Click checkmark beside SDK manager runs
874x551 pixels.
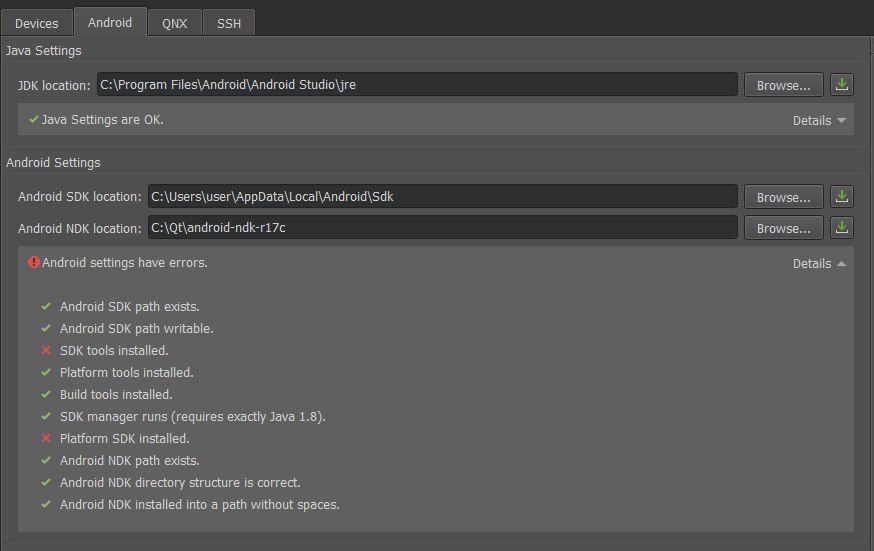[x=46, y=416]
